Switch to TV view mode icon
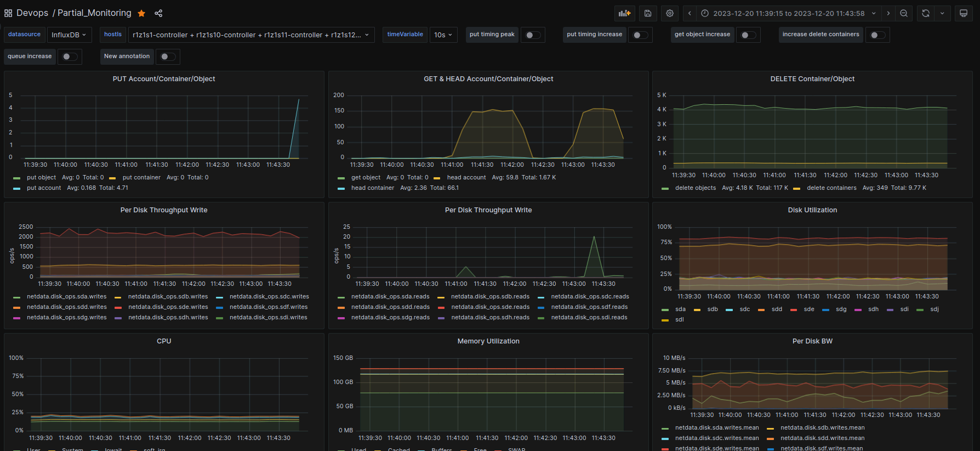Screen dimensions: 980x451 click(x=963, y=13)
